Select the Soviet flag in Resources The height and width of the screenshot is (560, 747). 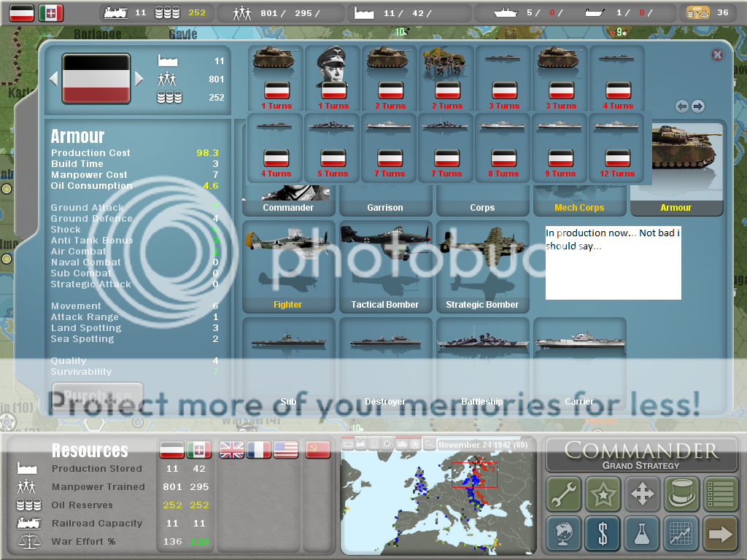317,451
